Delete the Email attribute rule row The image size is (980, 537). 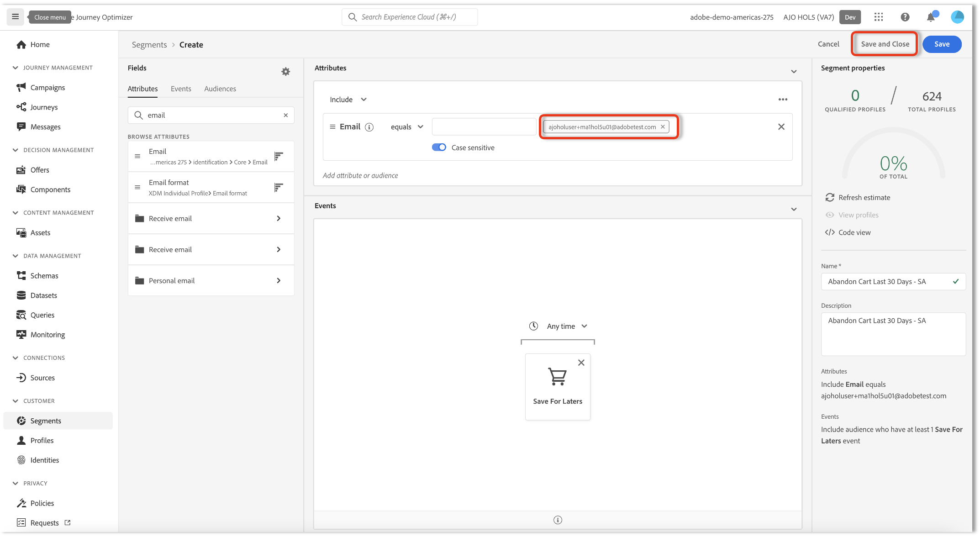(781, 127)
